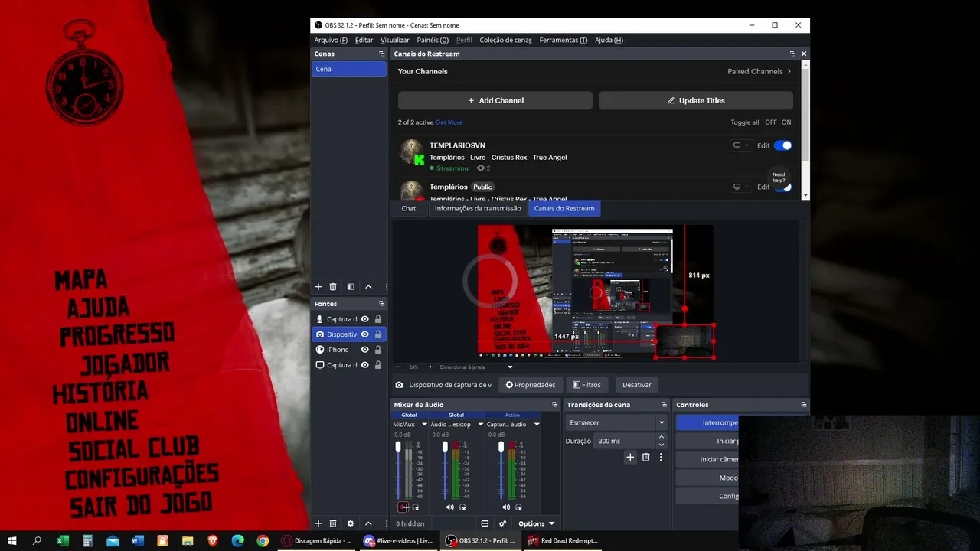980x551 pixels.
Task: Add a new scene in the Cenas panel
Action: click(x=318, y=287)
